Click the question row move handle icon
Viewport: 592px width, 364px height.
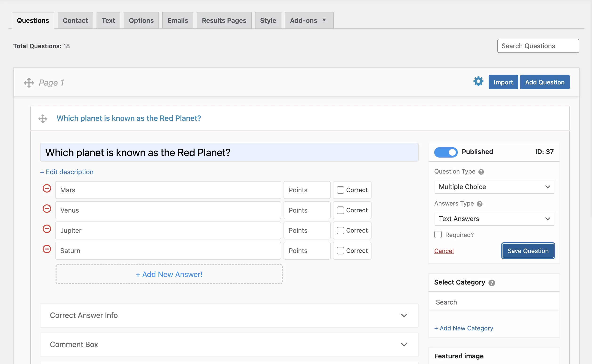point(43,119)
